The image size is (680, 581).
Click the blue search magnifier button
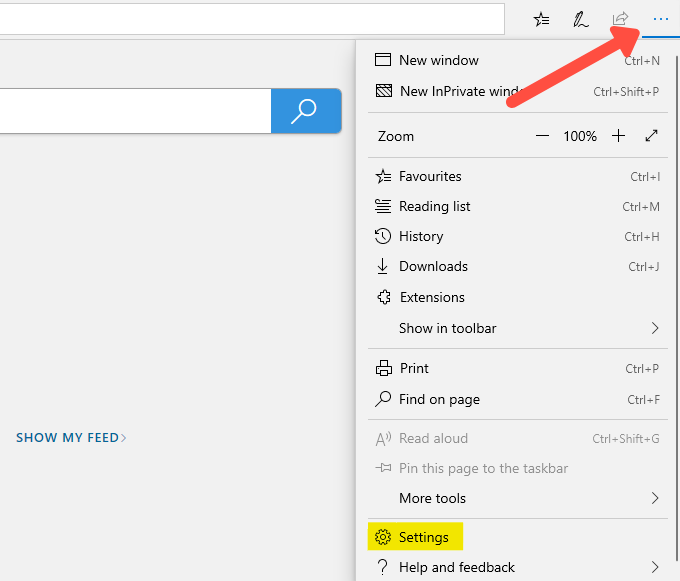click(305, 111)
